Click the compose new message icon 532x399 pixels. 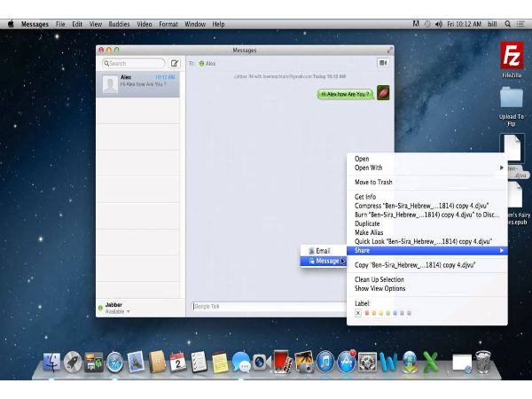click(x=175, y=63)
